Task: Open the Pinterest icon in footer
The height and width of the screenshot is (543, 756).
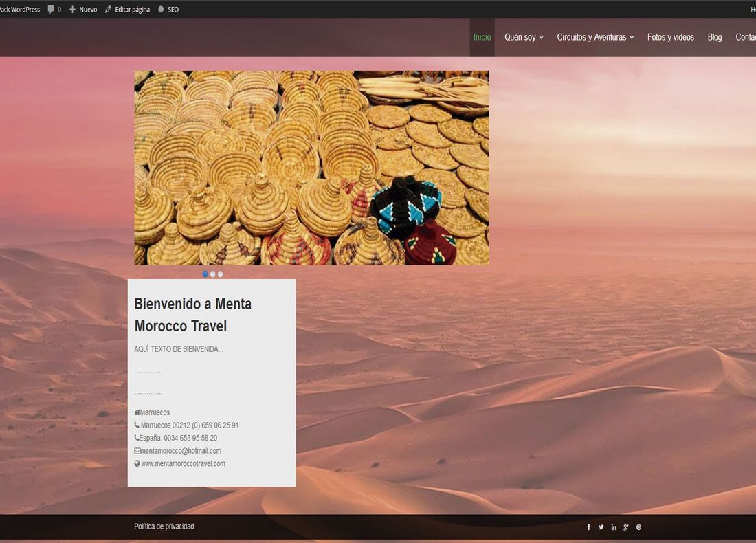Action: coord(639,527)
